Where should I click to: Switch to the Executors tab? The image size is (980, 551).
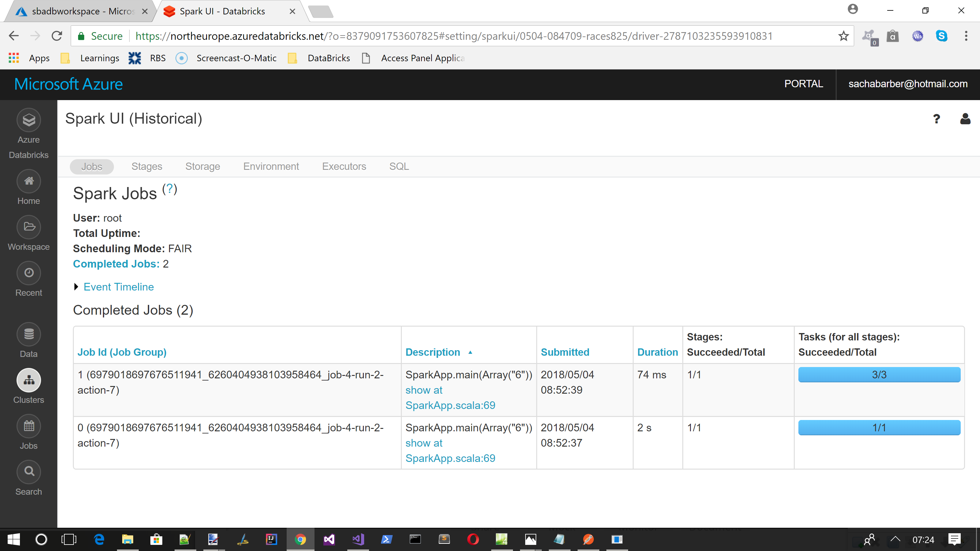pos(344,167)
